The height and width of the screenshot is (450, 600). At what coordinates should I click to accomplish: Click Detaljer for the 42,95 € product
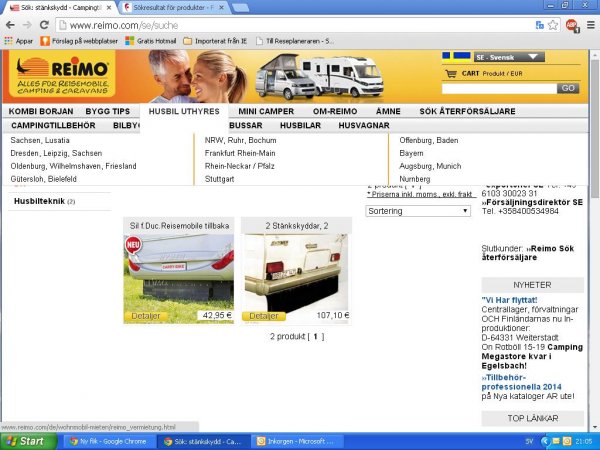pos(144,315)
